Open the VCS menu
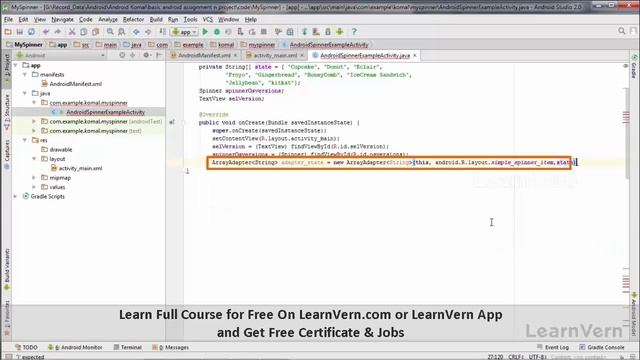This screenshot has width=640, height=360. pos(208,20)
